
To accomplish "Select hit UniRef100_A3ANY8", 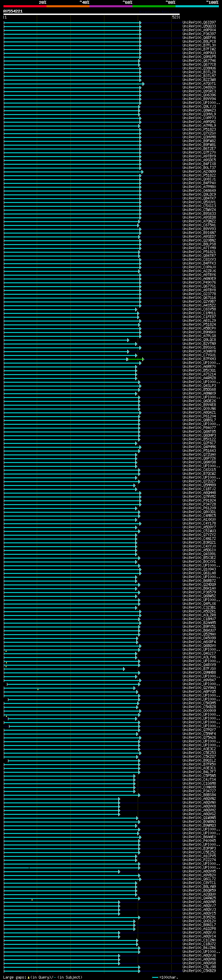I will [x=199, y=351].
